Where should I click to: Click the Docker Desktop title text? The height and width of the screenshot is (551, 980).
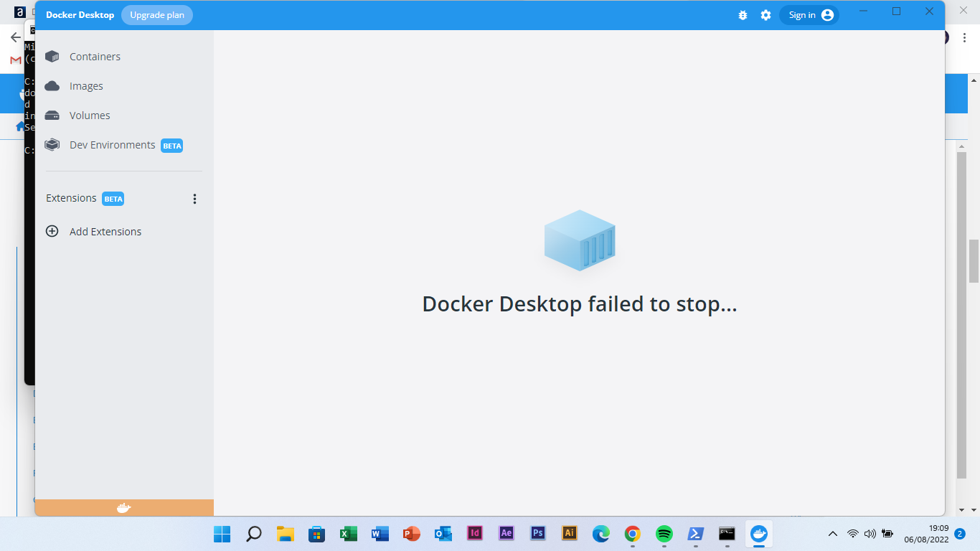[x=80, y=15]
